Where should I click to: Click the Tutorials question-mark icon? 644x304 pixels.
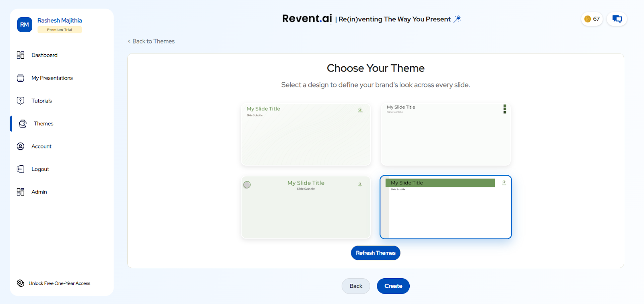(x=21, y=101)
